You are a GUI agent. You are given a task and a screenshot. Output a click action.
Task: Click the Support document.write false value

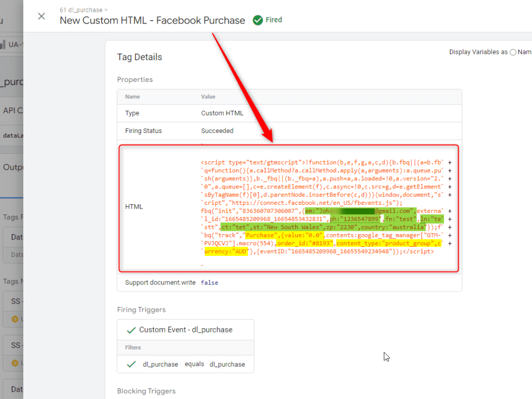[x=209, y=282]
